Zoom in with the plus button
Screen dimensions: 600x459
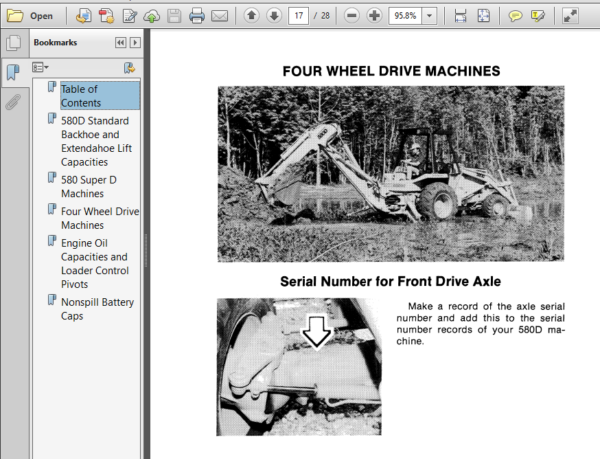pyautogui.click(x=374, y=16)
